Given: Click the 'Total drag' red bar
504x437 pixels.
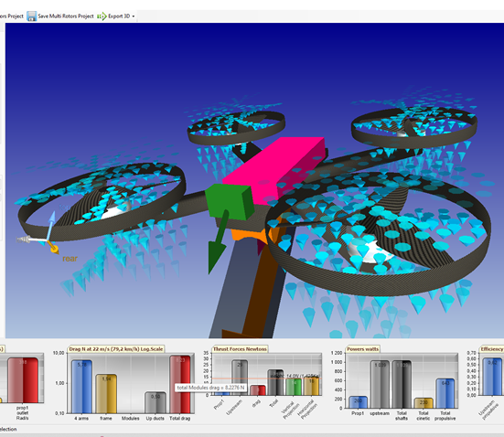Looking at the screenshot, I should pyautogui.click(x=180, y=384).
